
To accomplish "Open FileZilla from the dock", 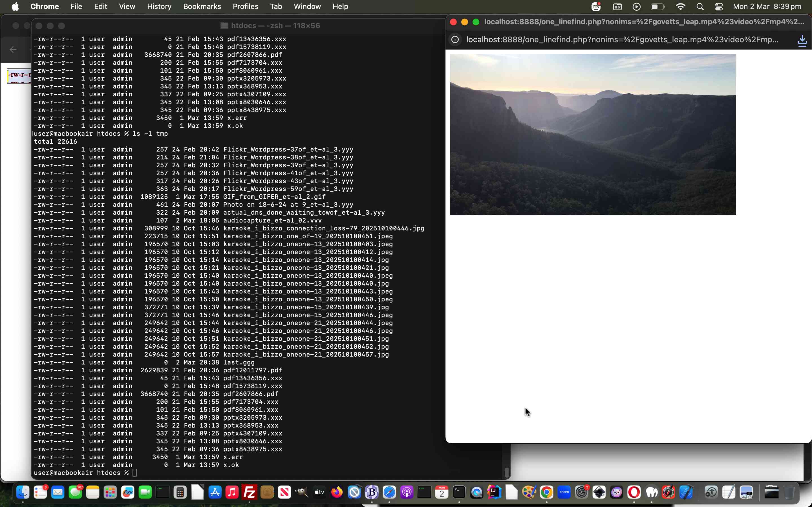I will click(249, 492).
